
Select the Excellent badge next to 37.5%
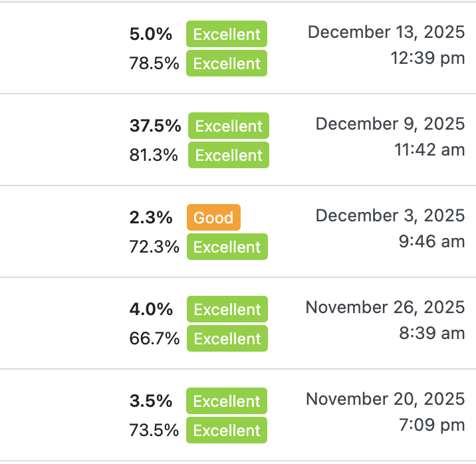click(x=229, y=126)
